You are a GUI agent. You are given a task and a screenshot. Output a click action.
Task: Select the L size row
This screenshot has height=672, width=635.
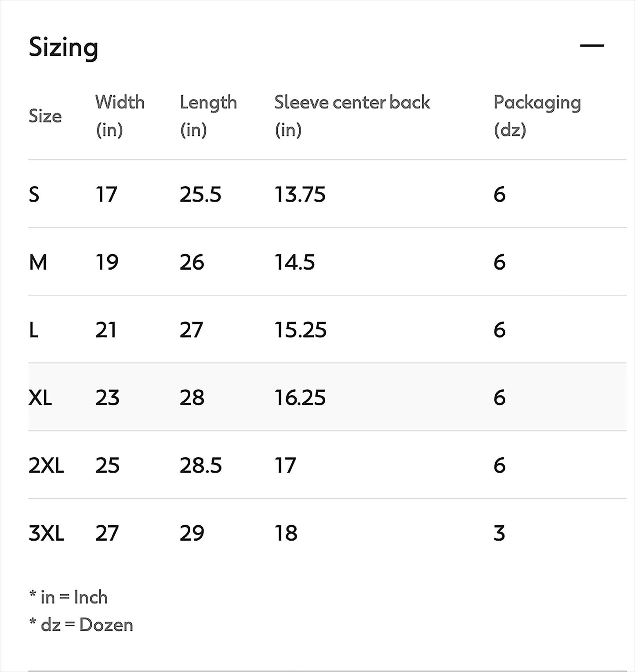tap(327, 329)
